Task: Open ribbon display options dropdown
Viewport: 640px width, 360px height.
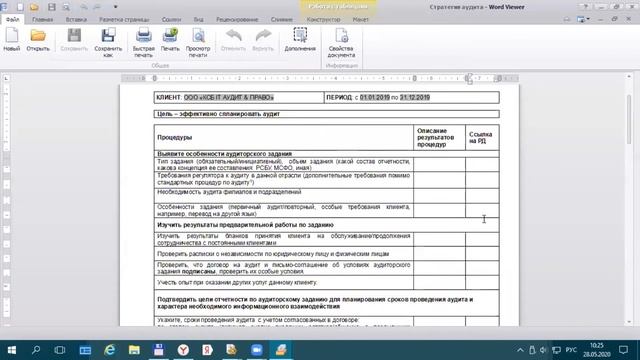Action: coord(582,19)
